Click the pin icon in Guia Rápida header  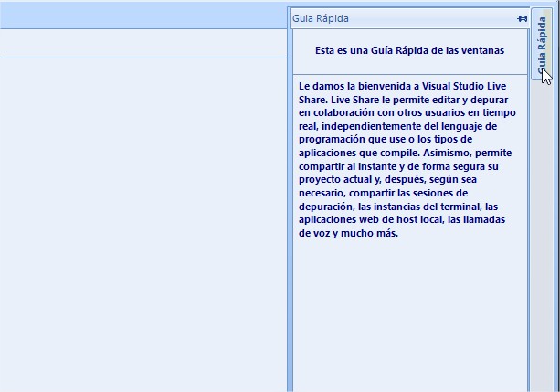pyautogui.click(x=522, y=18)
